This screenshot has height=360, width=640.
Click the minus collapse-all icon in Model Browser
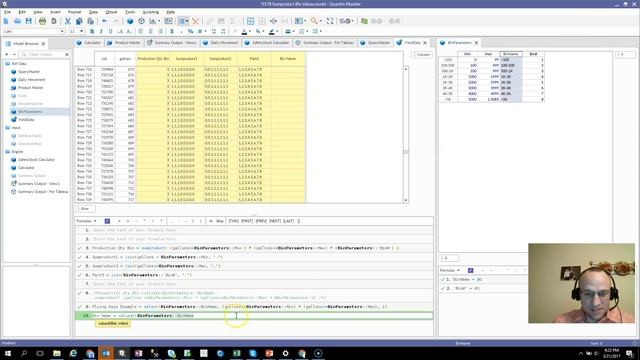click(x=14, y=54)
